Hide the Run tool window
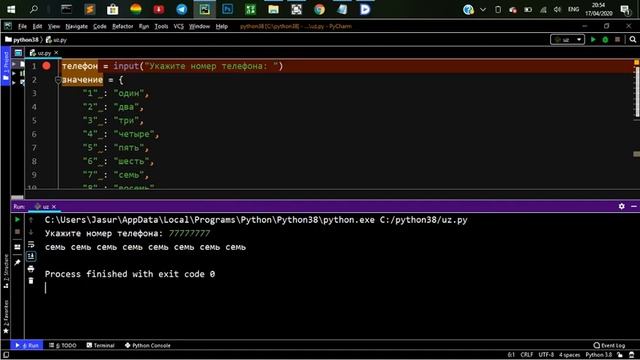 tap(633, 207)
